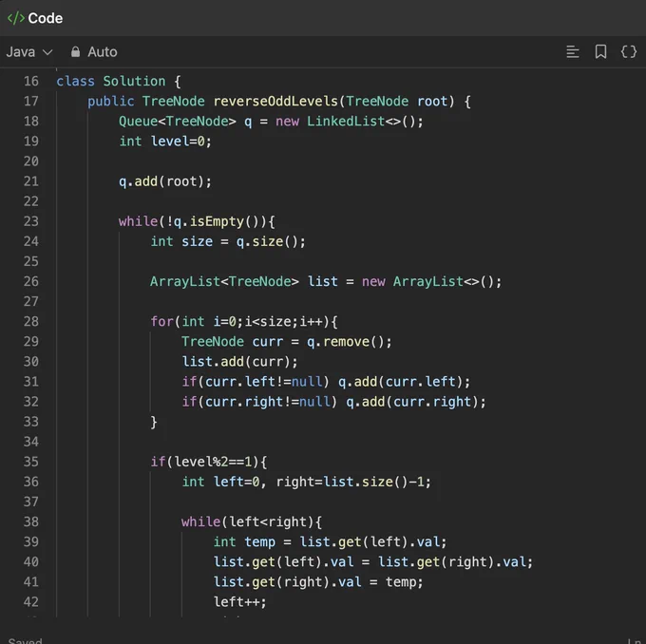
Task: Click the closing brace on line 33
Action: click(x=154, y=422)
